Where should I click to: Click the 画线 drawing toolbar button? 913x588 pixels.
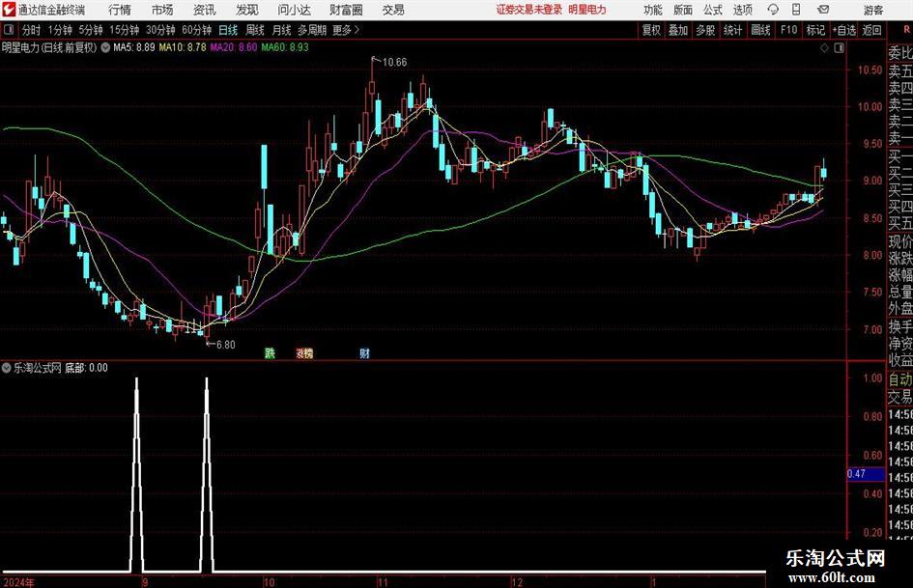[761, 30]
